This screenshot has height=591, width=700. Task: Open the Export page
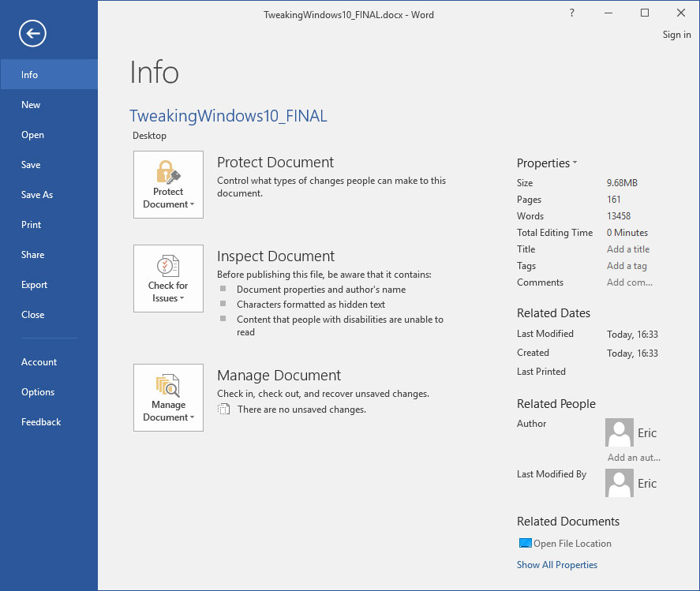(49, 285)
